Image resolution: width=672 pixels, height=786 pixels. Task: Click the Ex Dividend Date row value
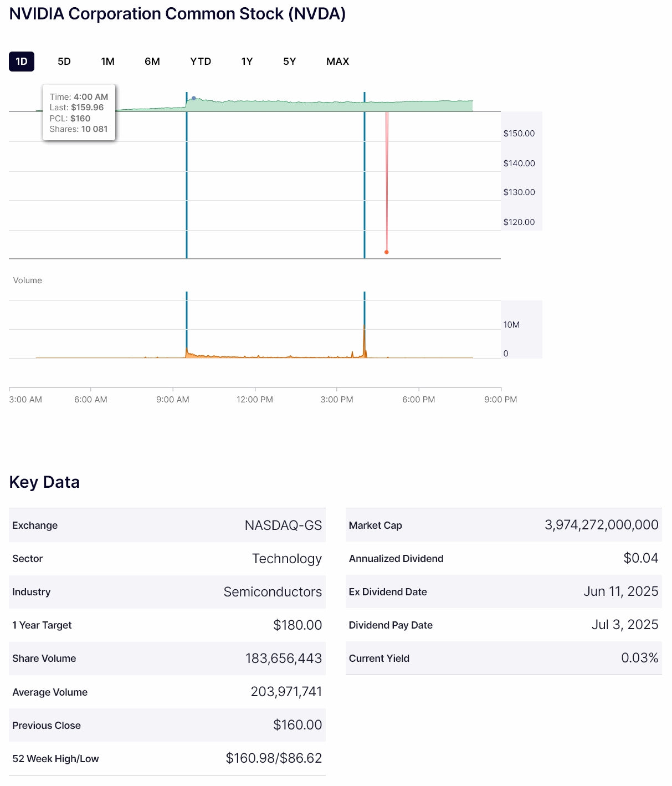click(x=620, y=591)
